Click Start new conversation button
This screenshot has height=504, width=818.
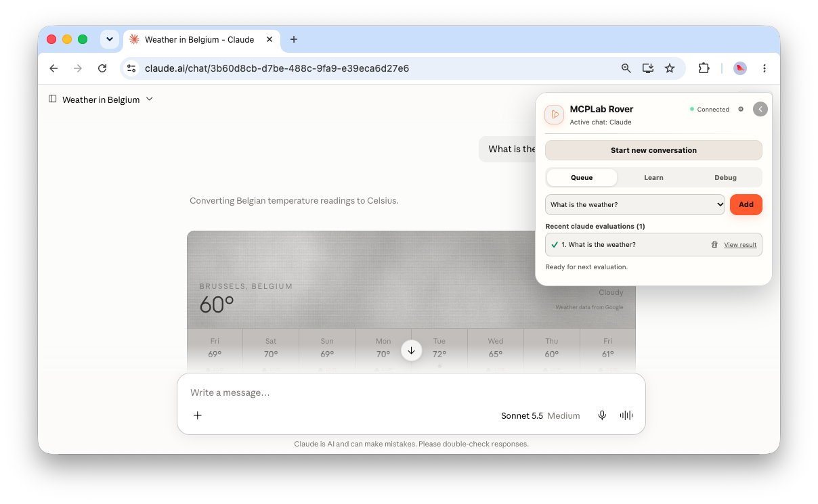tap(653, 150)
